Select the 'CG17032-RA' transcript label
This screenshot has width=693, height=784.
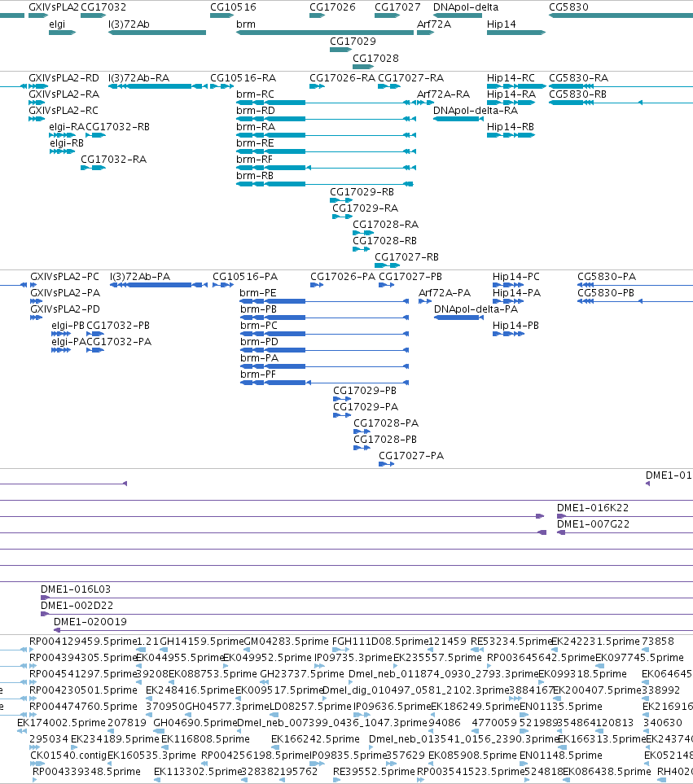point(113,160)
